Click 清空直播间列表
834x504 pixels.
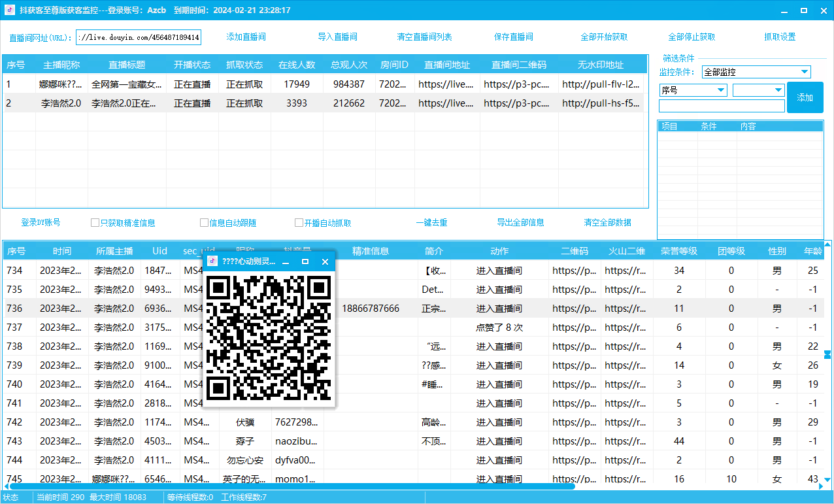(x=425, y=37)
